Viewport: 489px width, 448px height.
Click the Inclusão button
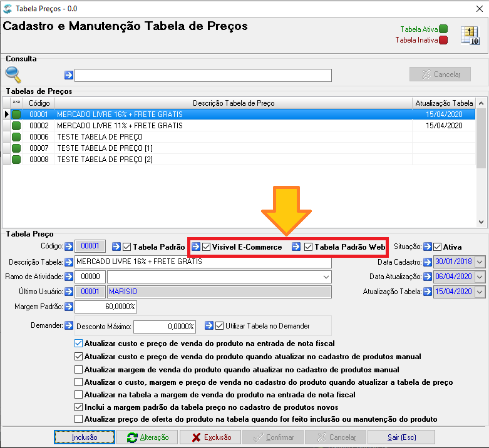coord(84,437)
